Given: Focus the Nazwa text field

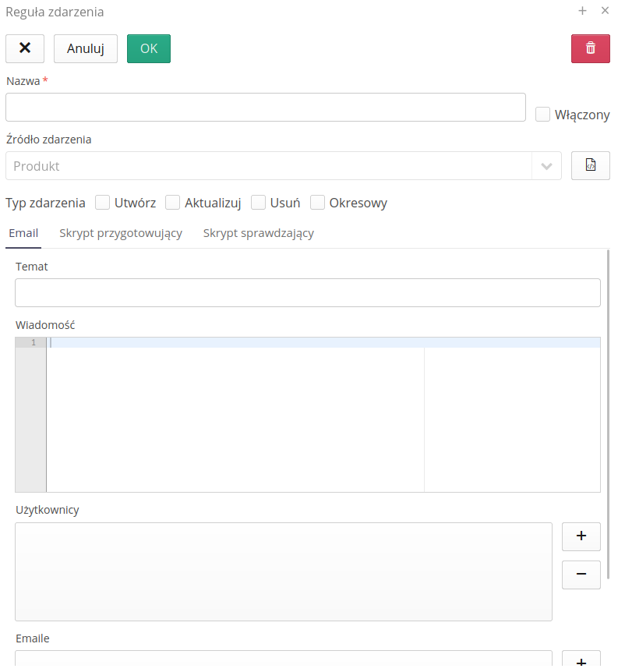Looking at the screenshot, I should 265,108.
